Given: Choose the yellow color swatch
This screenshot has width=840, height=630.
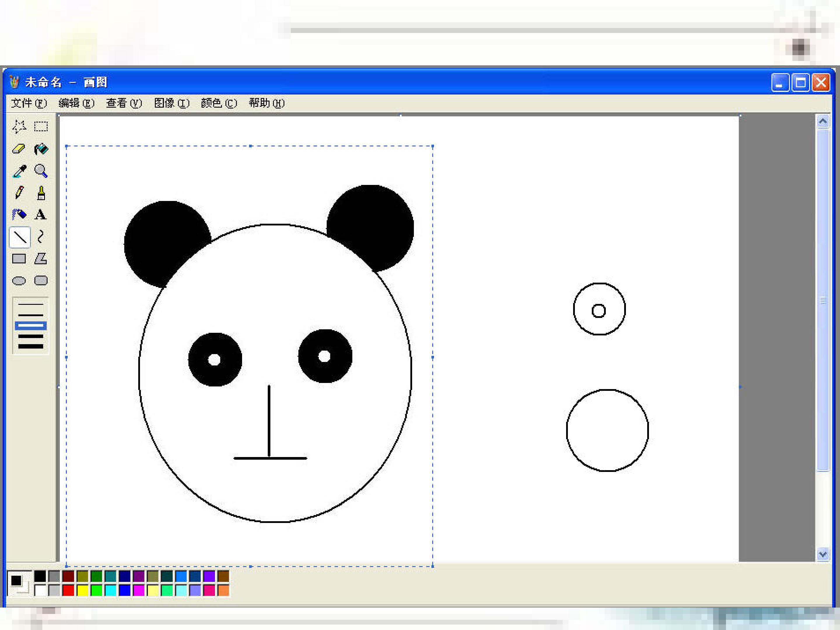Looking at the screenshot, I should pyautogui.click(x=83, y=590).
